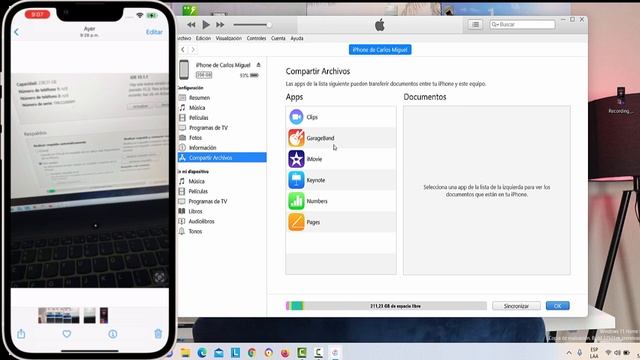Tap Editar on the phone photo
640x360 pixels.
click(154, 32)
